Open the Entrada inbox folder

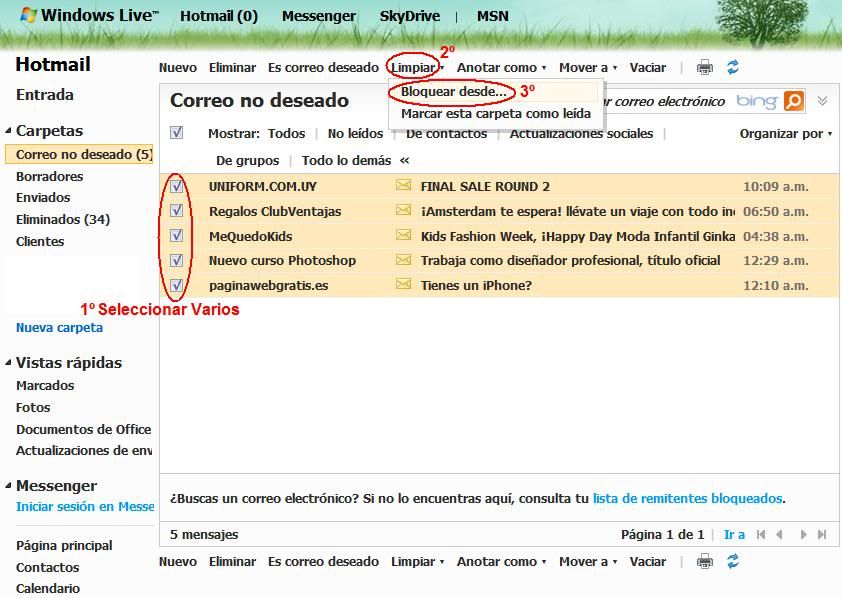point(45,94)
